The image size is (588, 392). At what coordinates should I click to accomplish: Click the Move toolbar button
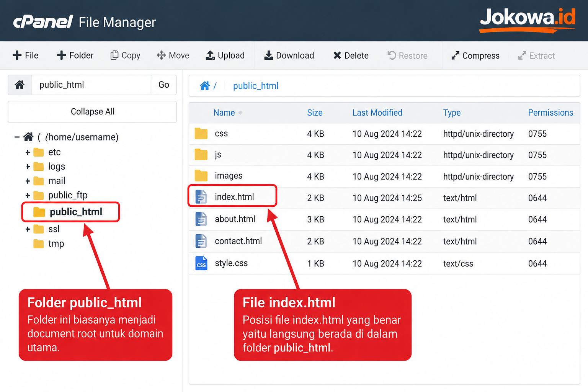click(x=173, y=56)
